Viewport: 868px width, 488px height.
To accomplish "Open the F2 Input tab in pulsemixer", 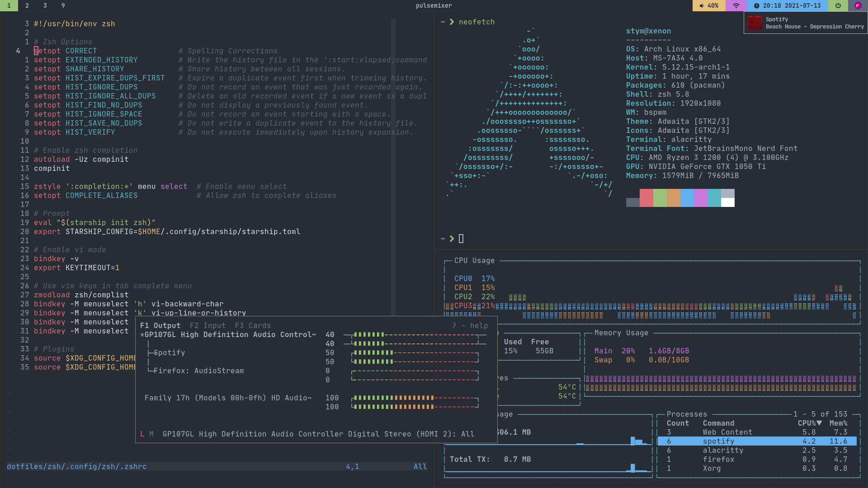I will 208,325.
